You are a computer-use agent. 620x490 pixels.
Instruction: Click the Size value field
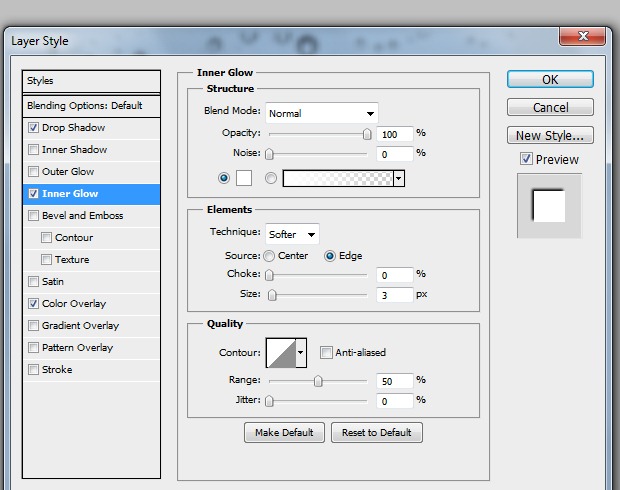coord(395,295)
